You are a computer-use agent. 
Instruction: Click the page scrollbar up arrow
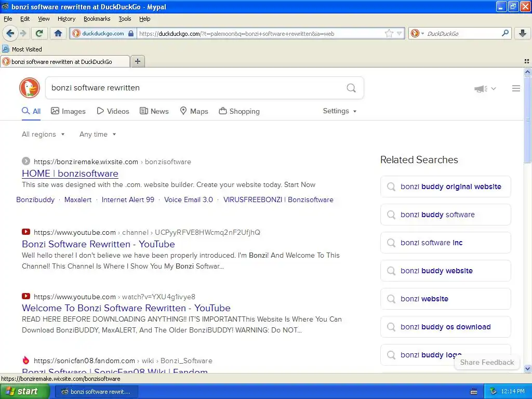[x=527, y=72]
